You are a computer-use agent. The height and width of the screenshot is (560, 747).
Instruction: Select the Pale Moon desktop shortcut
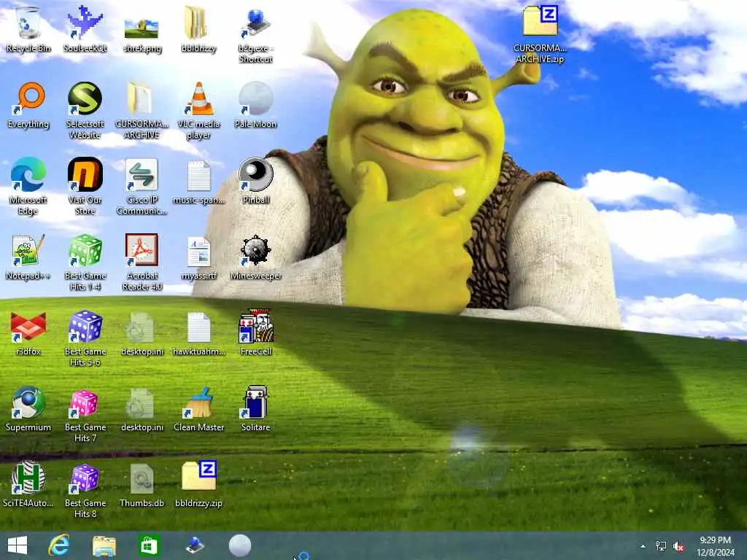256,106
